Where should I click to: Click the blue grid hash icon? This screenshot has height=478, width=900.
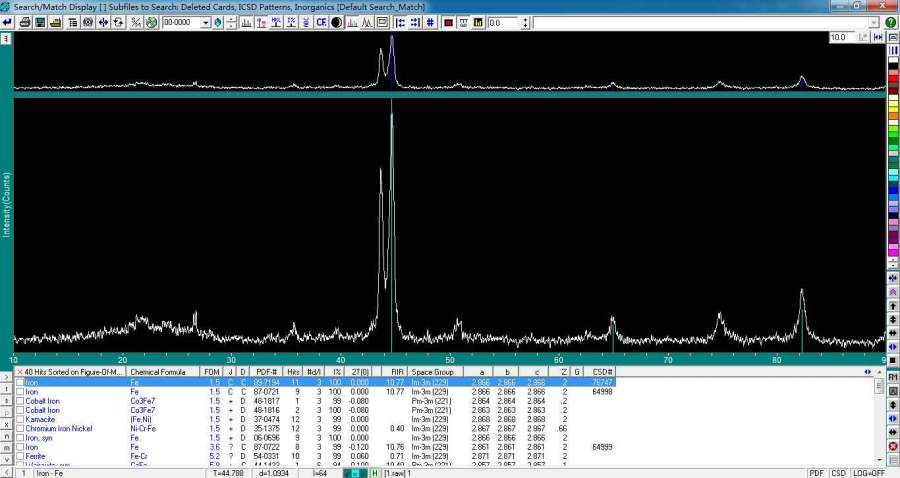pyautogui.click(x=430, y=22)
